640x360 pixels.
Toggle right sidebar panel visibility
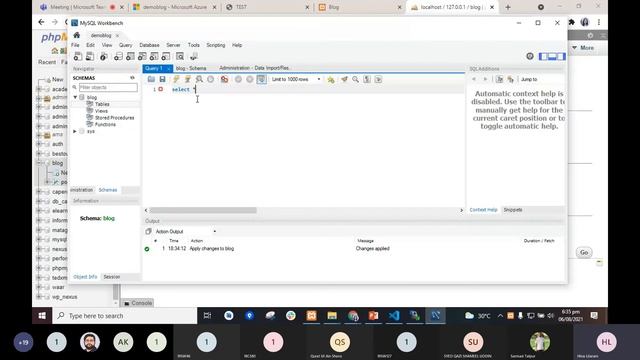[x=561, y=56]
